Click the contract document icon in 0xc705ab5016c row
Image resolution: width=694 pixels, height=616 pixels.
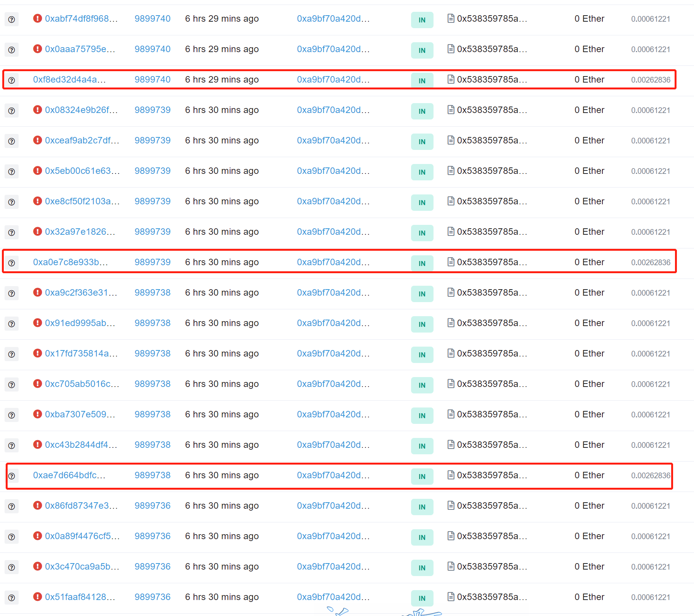tap(451, 384)
